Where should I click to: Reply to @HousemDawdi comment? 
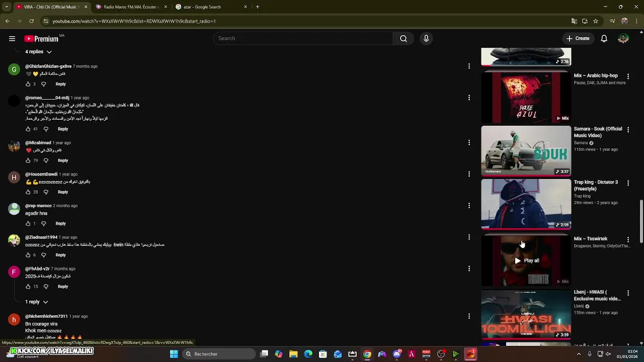tap(63, 192)
